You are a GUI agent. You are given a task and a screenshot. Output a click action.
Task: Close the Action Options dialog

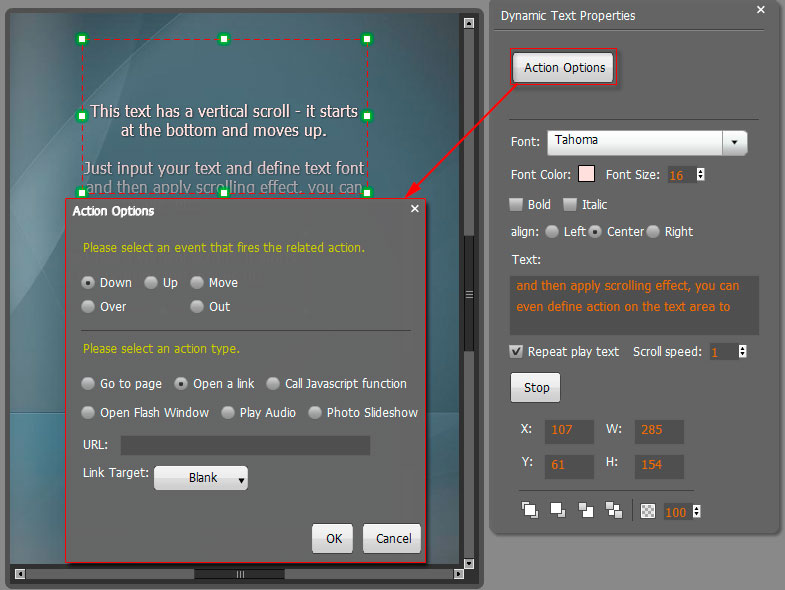pyautogui.click(x=415, y=209)
